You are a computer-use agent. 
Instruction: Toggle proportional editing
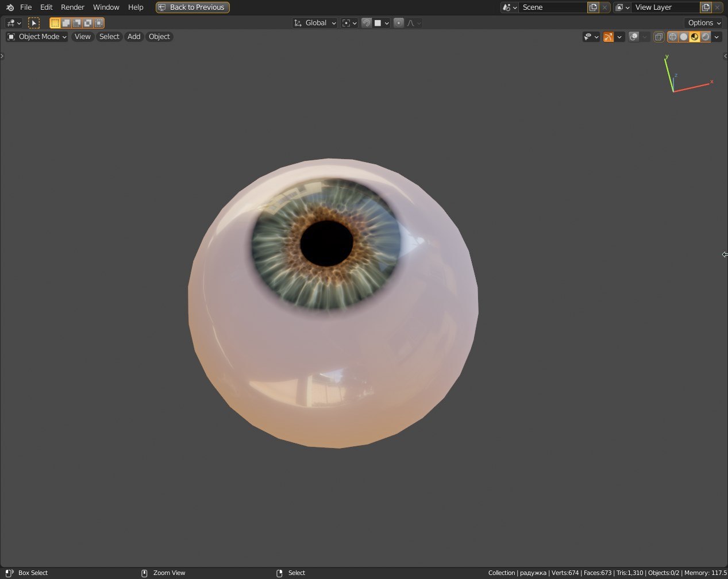tap(399, 23)
